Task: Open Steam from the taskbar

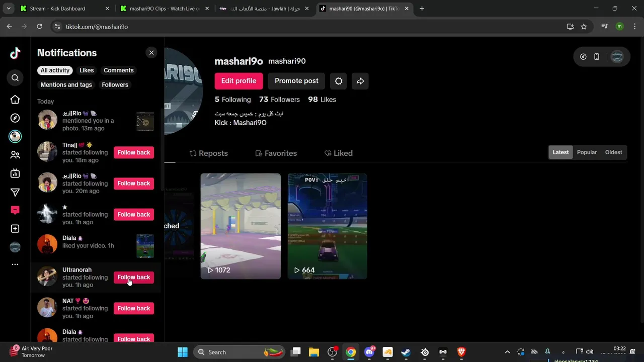Action: tap(406, 352)
